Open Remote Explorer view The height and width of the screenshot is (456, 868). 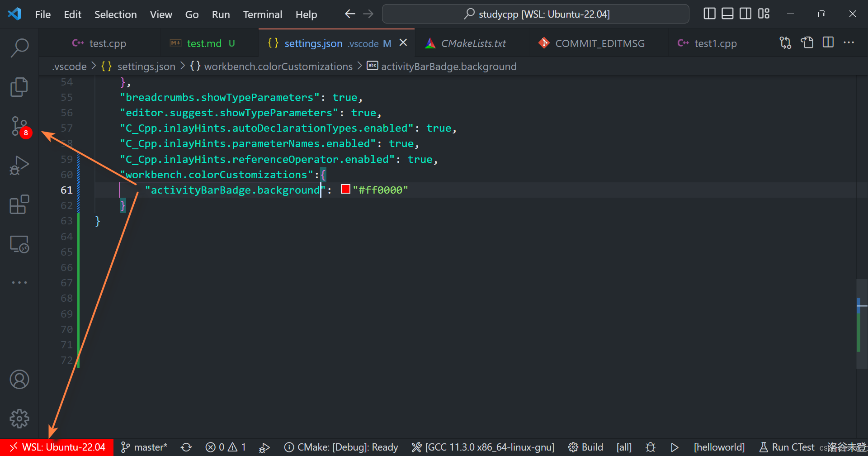19,244
